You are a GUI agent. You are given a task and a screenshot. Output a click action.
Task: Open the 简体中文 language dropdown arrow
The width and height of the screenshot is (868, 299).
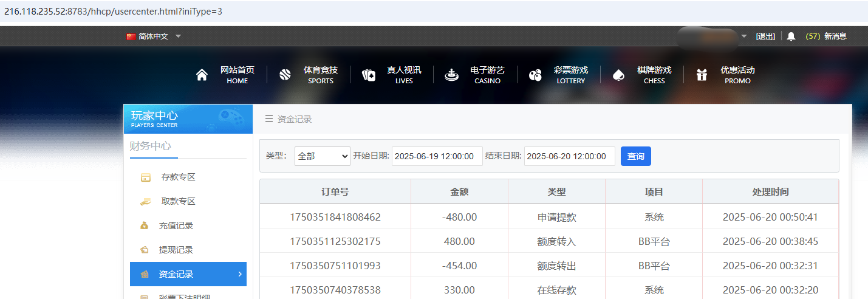[x=178, y=36]
